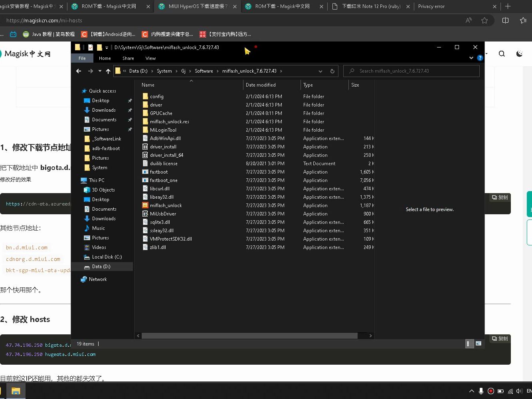Image resolution: width=532 pixels, height=399 pixels.
Task: Open Music in navigation pane
Action: point(98,228)
